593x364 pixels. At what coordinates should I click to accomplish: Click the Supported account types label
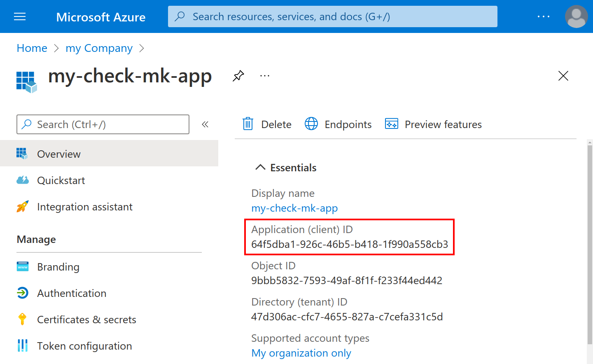coord(310,338)
